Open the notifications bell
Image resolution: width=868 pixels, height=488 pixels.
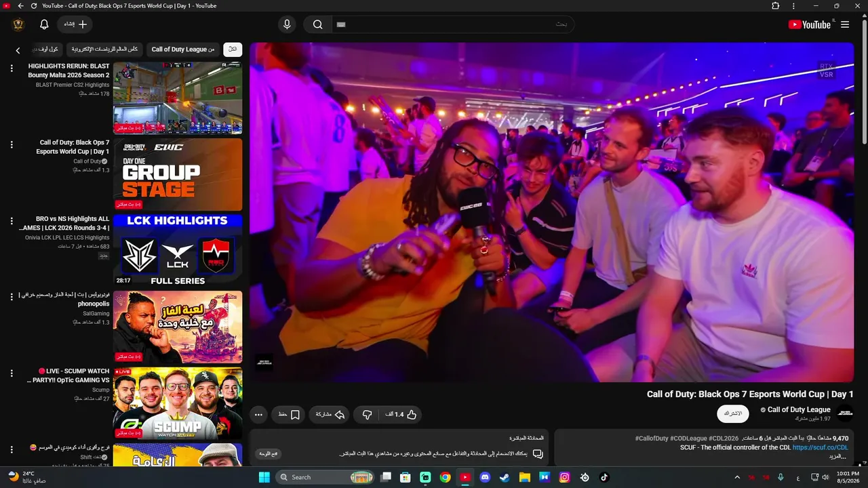point(44,24)
